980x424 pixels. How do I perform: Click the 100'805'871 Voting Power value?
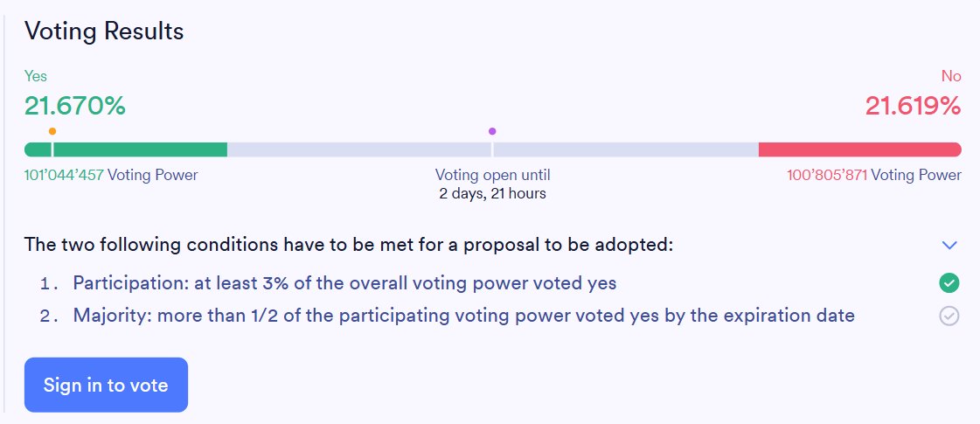[x=827, y=175]
